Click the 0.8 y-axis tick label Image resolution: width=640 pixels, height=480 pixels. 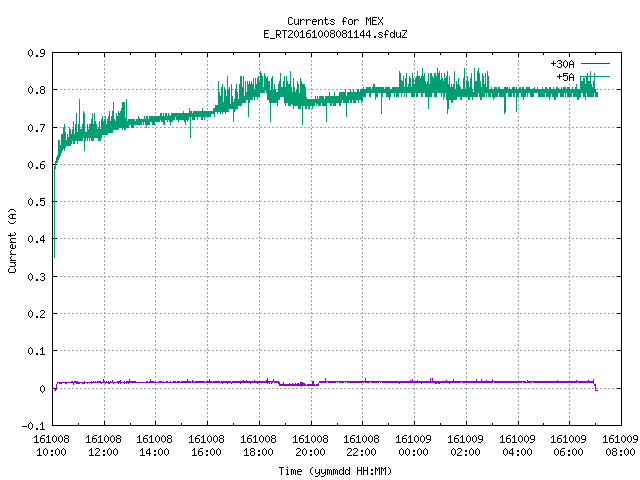pos(36,90)
